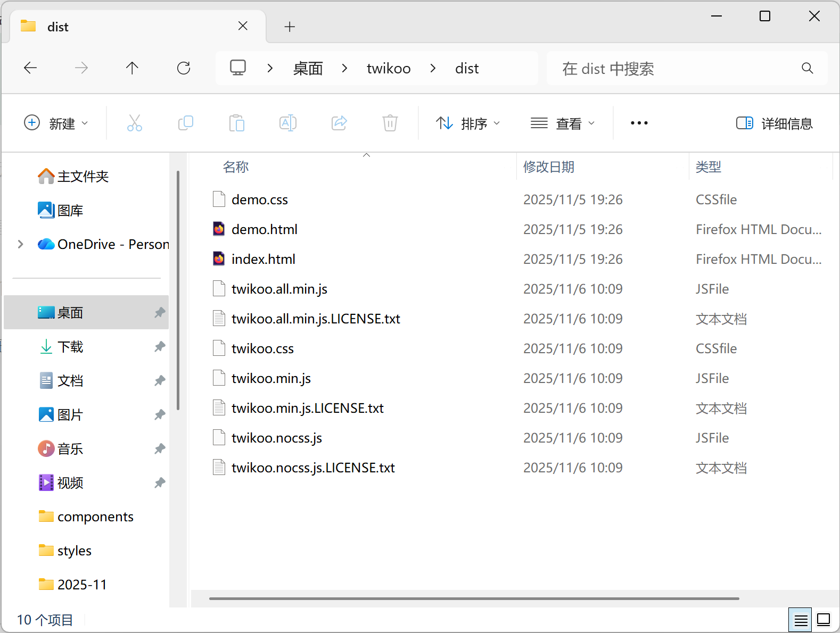The width and height of the screenshot is (840, 633).
Task: Sort by 类型 column header
Action: 709,167
